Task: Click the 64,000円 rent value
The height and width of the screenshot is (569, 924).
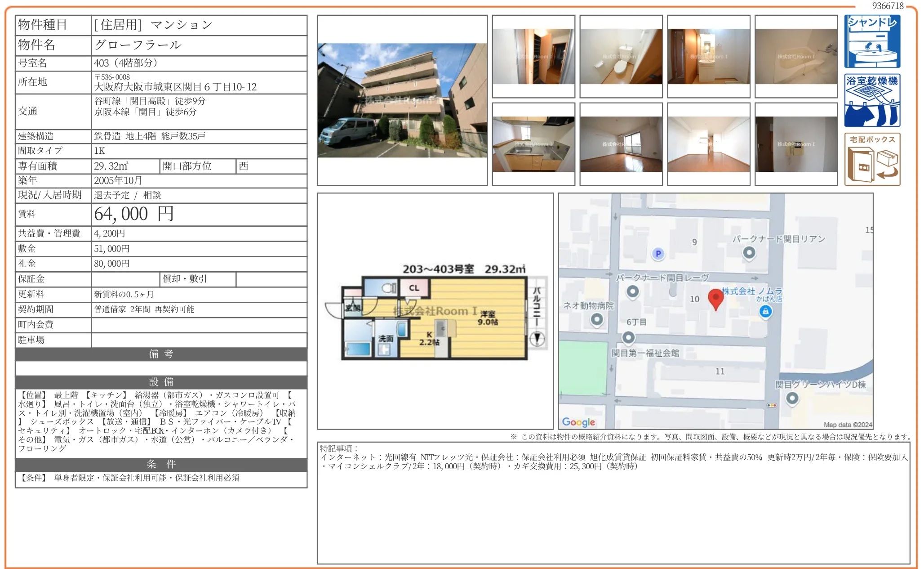Action: point(134,214)
